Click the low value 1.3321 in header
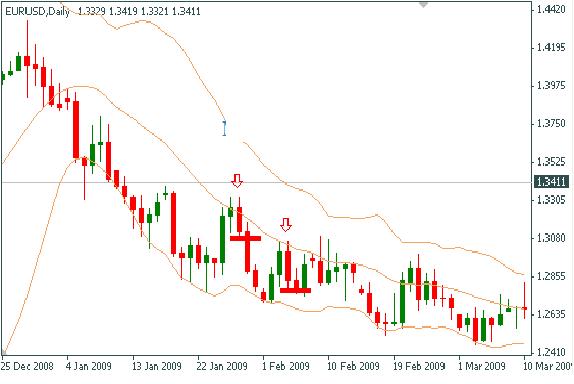Image resolution: width=574 pixels, height=384 pixels. click(x=154, y=11)
